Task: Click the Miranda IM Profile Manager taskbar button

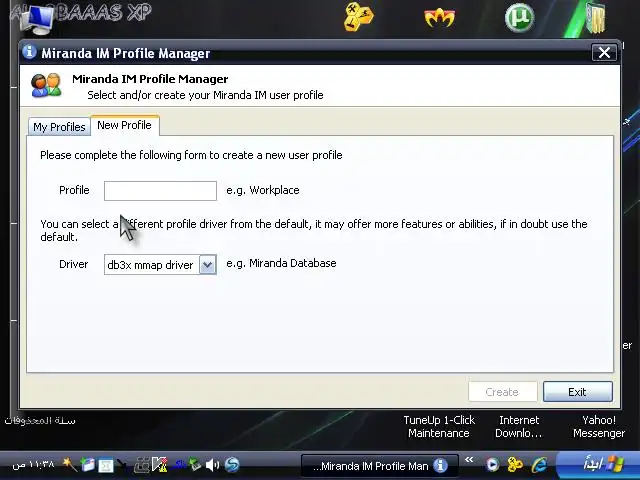Action: 380,466
